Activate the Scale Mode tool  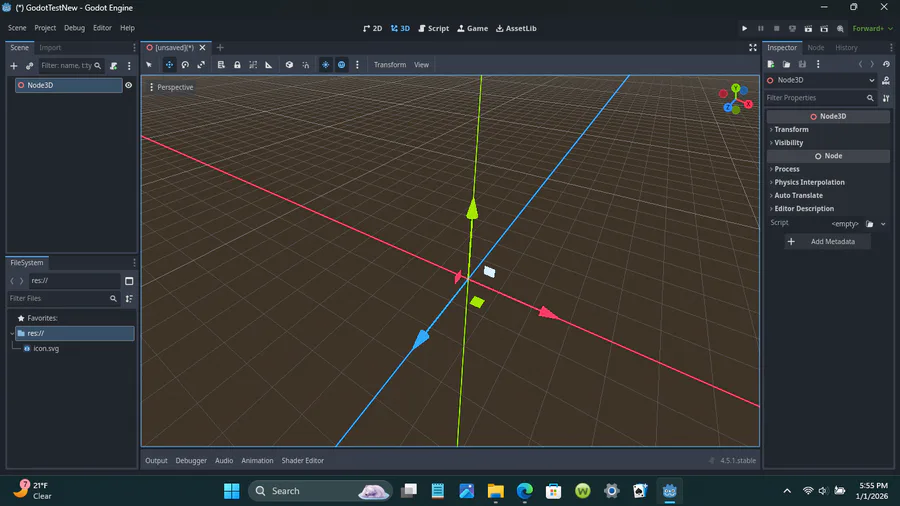click(x=201, y=65)
